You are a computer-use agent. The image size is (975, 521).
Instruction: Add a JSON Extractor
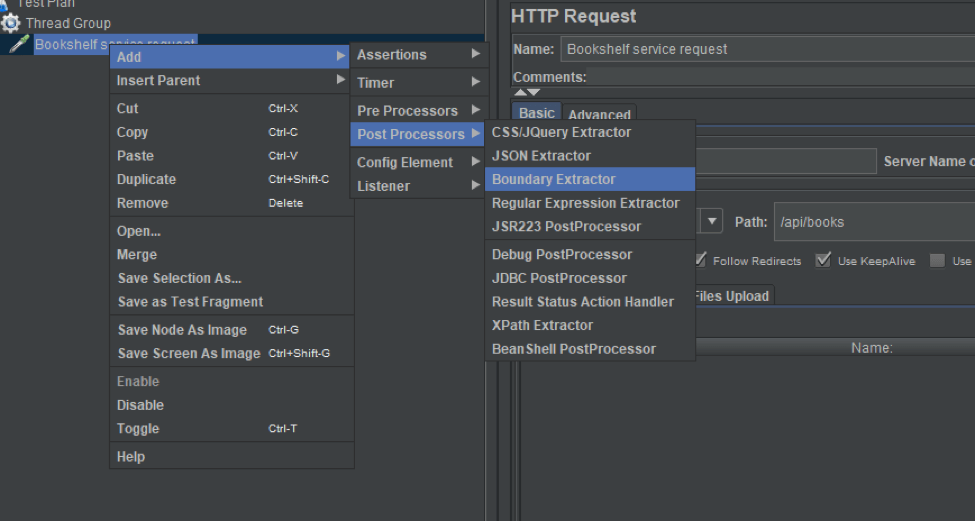pos(590,155)
